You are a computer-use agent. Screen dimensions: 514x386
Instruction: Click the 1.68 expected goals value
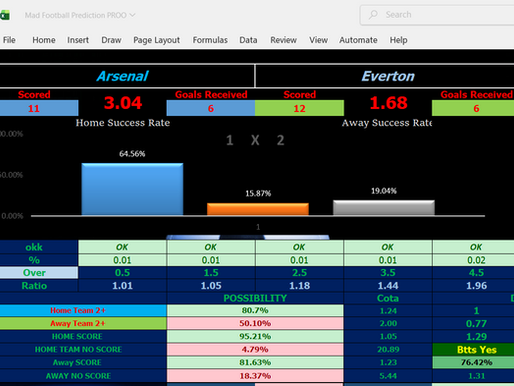[x=388, y=103]
